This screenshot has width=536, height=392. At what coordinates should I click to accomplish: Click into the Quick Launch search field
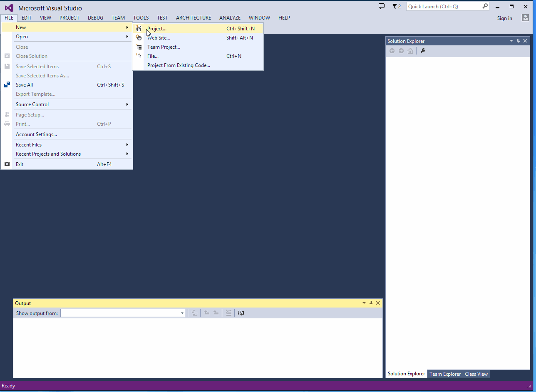point(444,6)
